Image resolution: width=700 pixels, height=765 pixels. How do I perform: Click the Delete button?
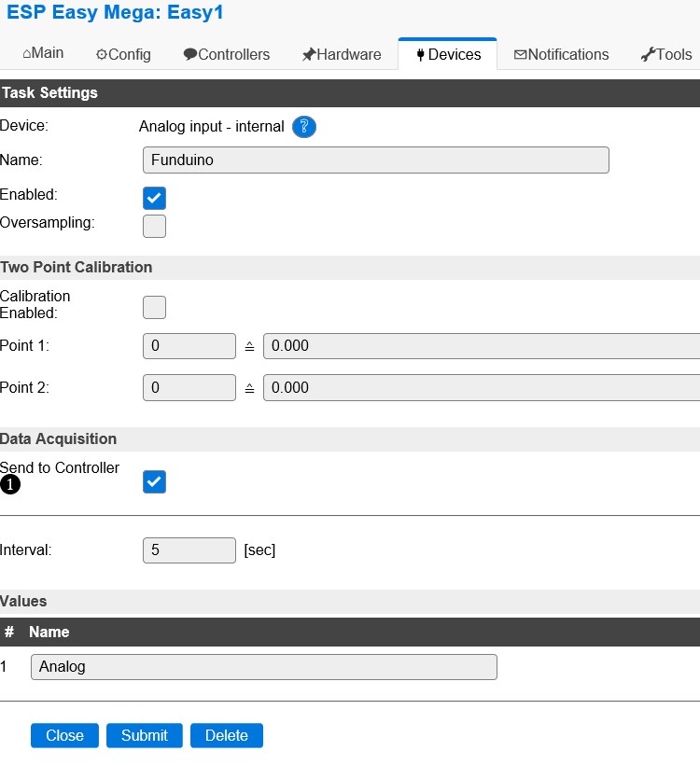(227, 735)
